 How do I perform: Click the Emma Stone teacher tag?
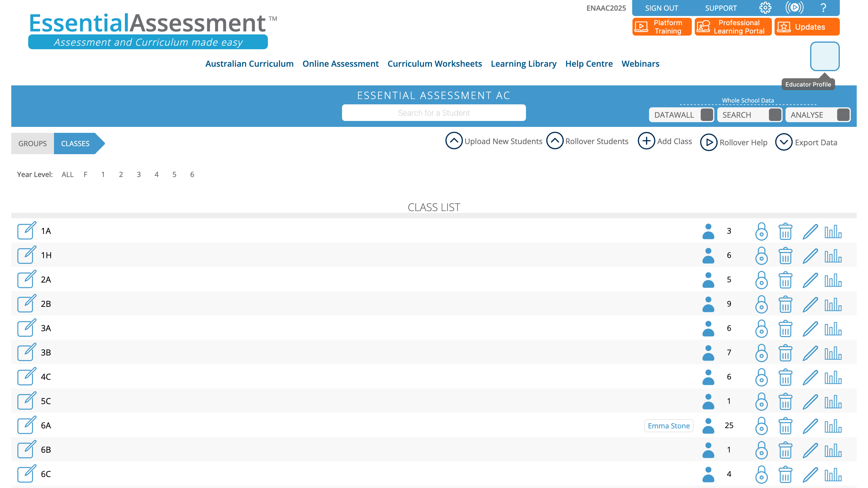(669, 426)
